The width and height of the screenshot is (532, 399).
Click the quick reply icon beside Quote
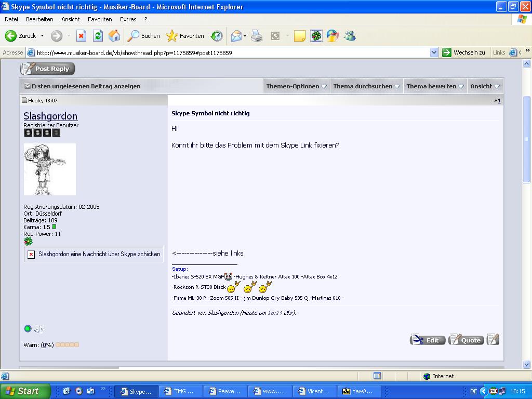tap(493, 339)
